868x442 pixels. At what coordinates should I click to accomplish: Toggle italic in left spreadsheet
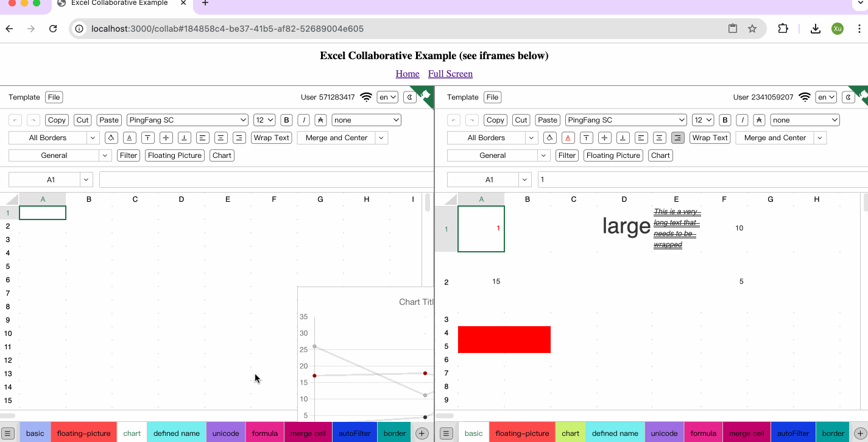(x=304, y=120)
